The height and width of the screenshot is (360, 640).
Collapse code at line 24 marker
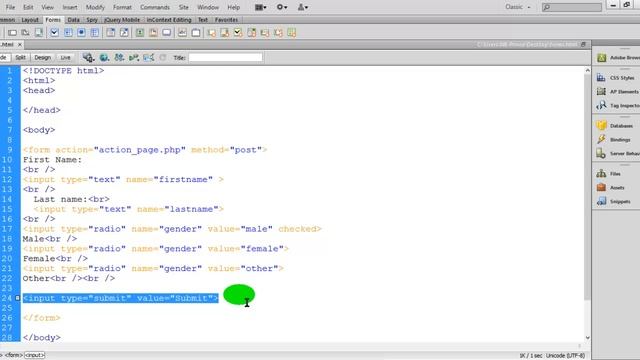pyautogui.click(x=18, y=298)
